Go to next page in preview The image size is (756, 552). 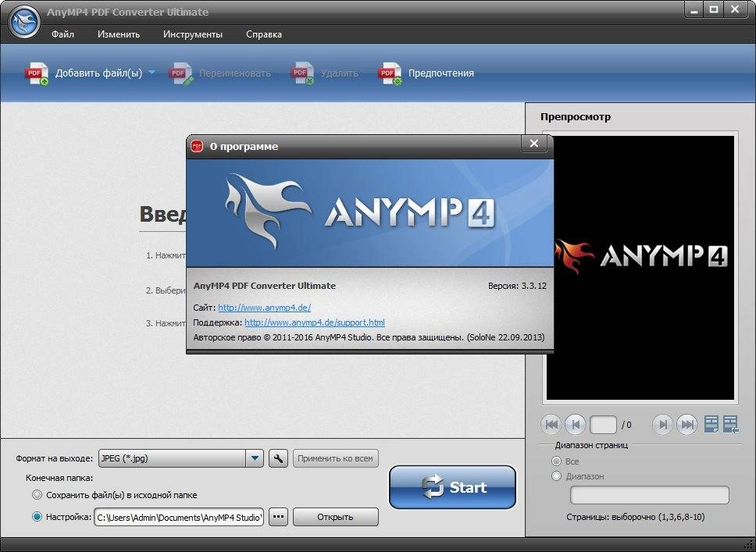click(663, 425)
